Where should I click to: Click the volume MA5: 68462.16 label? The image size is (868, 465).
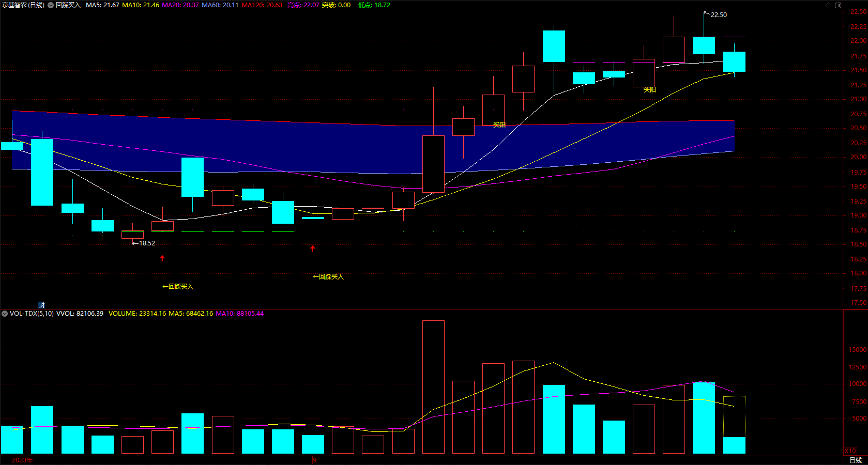[x=191, y=314]
